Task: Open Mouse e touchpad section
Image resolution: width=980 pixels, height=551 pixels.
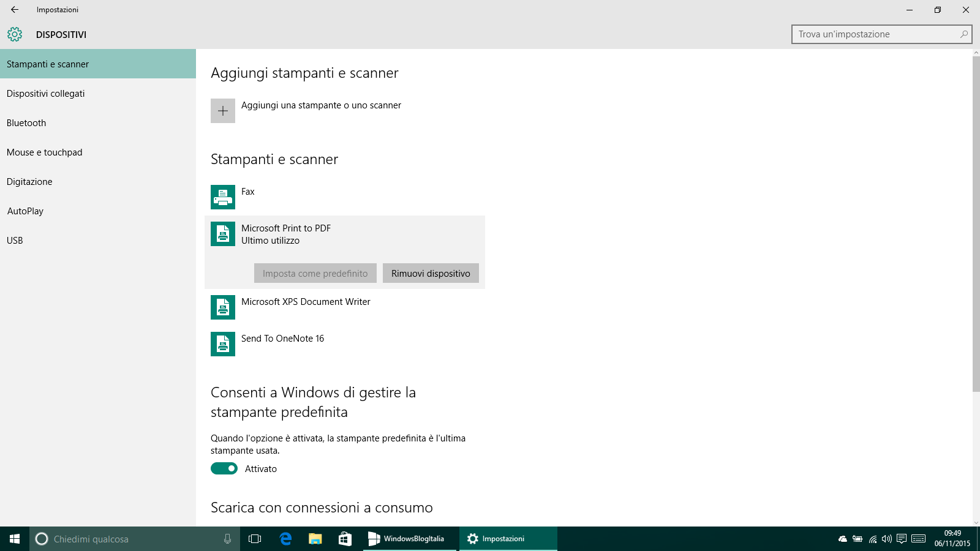Action: pos(98,152)
